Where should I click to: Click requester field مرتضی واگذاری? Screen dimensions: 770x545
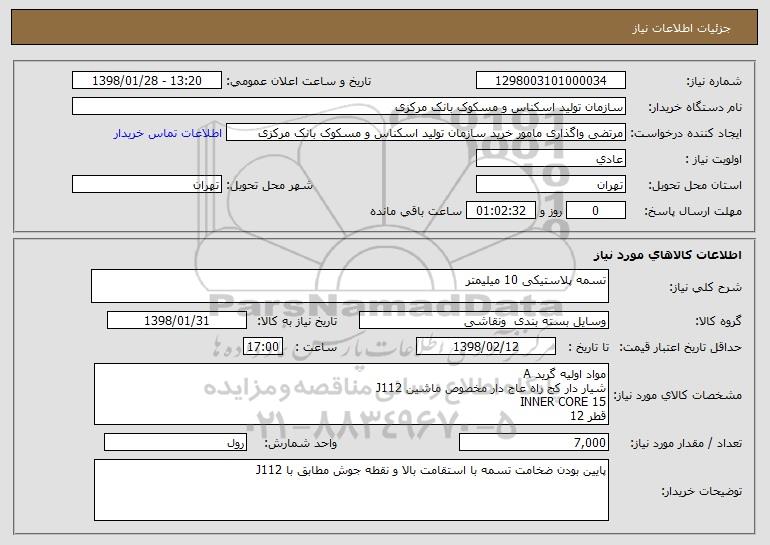pos(426,133)
